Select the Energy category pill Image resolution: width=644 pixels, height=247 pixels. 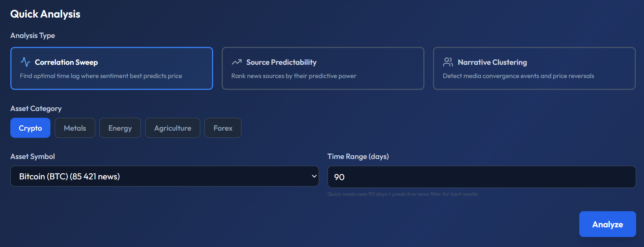120,128
